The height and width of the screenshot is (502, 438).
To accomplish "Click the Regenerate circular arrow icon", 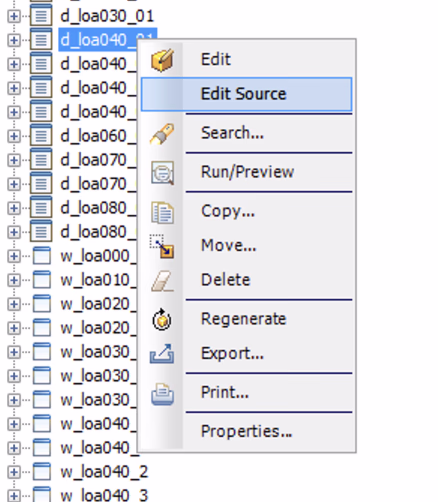I will [x=162, y=319].
